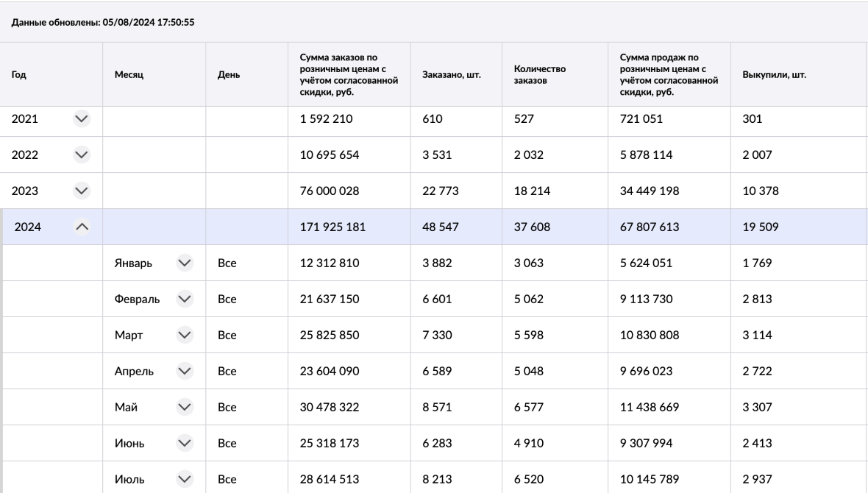Image resolution: width=868 pixels, height=493 pixels.
Task: Click April order sum 23 604 090
Action: [x=349, y=371]
